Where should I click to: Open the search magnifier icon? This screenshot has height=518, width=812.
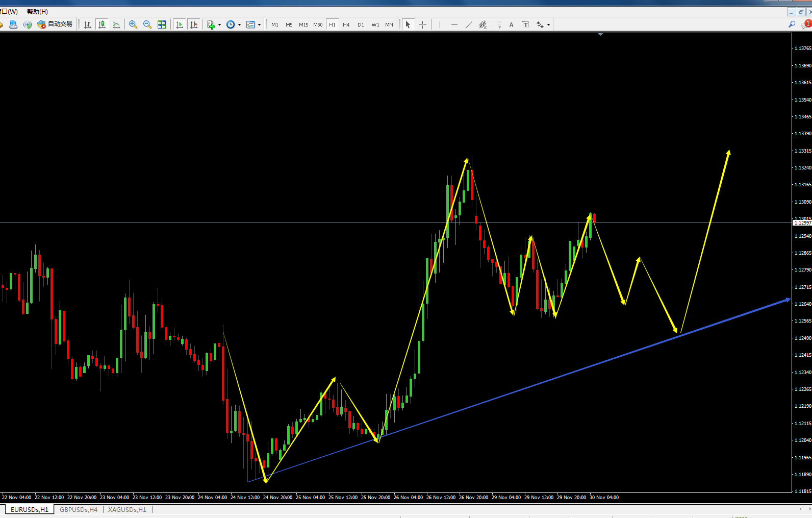(x=792, y=24)
